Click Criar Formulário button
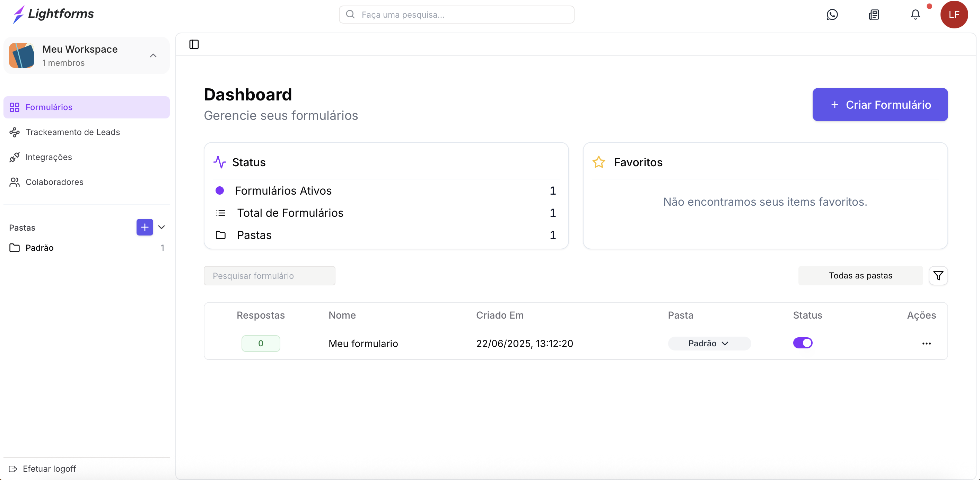Screen dimensions: 980x480 [x=880, y=105]
